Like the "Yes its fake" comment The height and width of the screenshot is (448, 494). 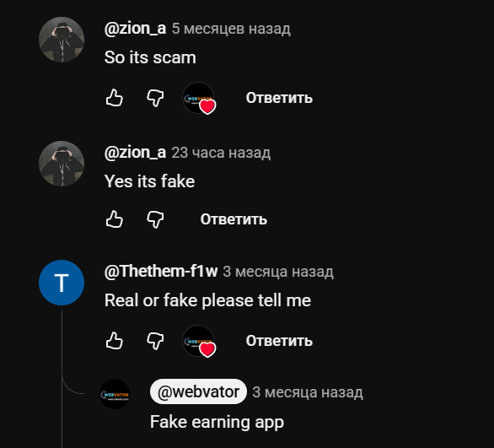[114, 219]
